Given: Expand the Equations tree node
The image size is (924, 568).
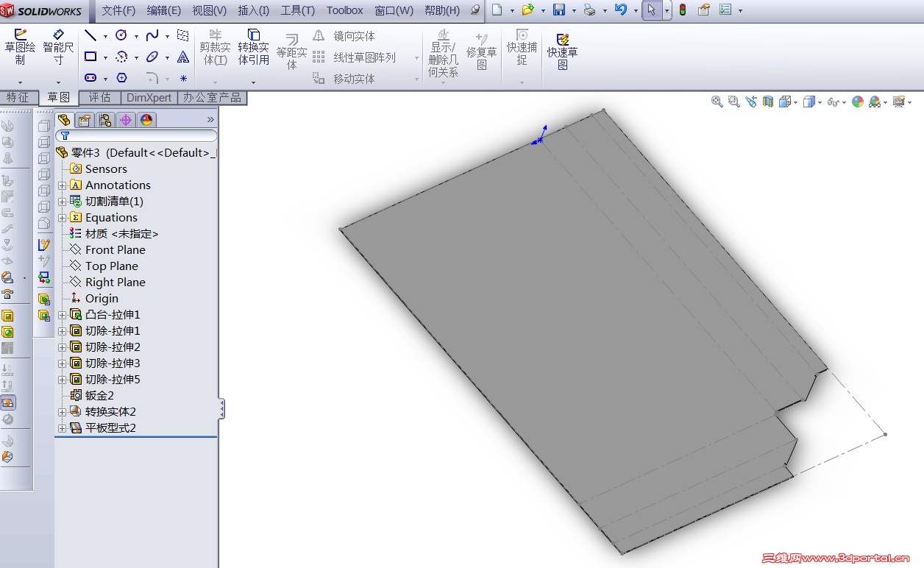Looking at the screenshot, I should 63,218.
